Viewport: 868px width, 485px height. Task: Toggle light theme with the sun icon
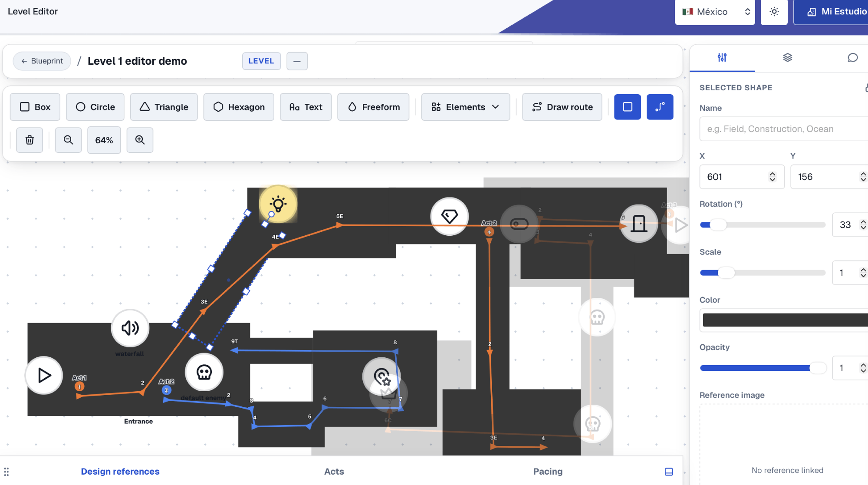(774, 12)
